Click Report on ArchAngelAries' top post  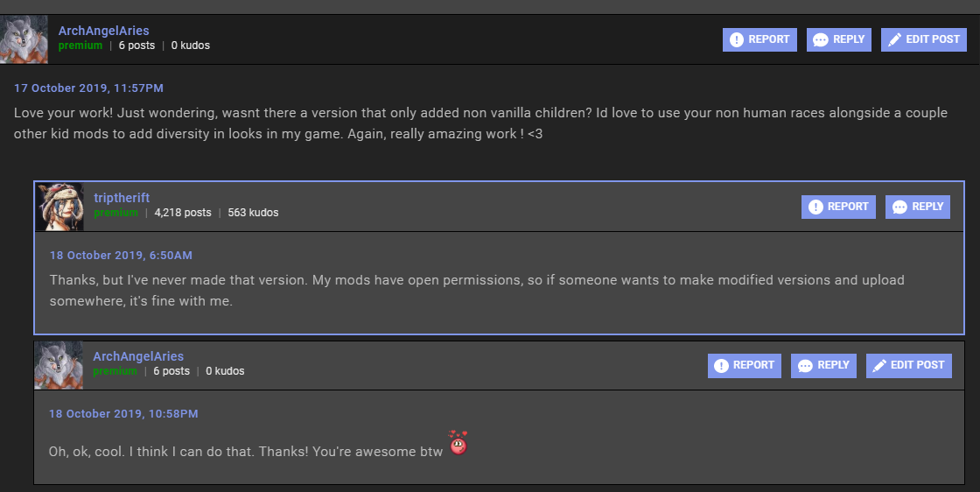[759, 39]
